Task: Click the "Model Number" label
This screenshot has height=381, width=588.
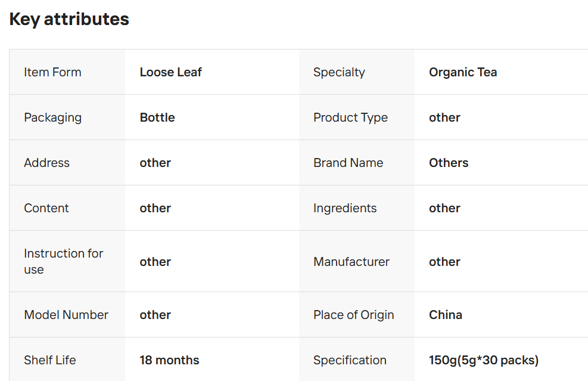Action: (66, 315)
